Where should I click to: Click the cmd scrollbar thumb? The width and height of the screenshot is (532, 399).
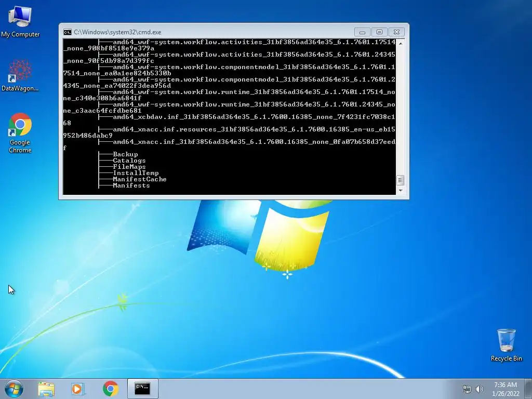point(401,180)
